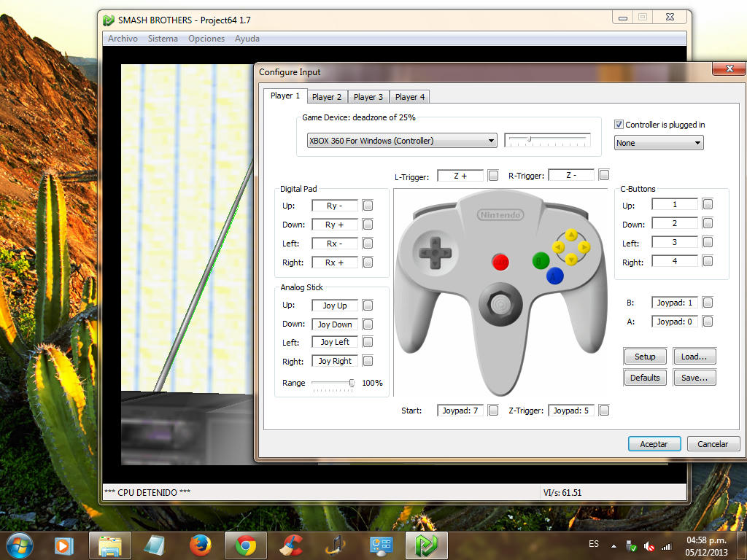Screen dimensions: 747x560
Task: Toggle the checkbox next to L-Trigger
Action: tap(493, 176)
